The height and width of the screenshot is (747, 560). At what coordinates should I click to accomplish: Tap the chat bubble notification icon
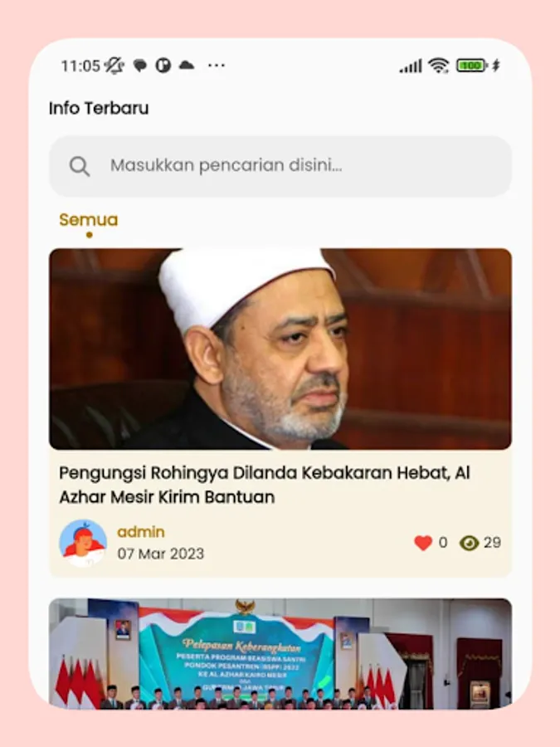[x=140, y=66]
